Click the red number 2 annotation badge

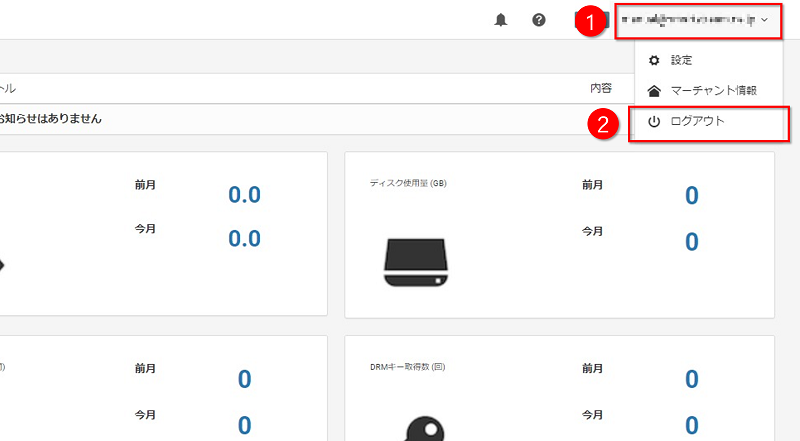tap(603, 126)
